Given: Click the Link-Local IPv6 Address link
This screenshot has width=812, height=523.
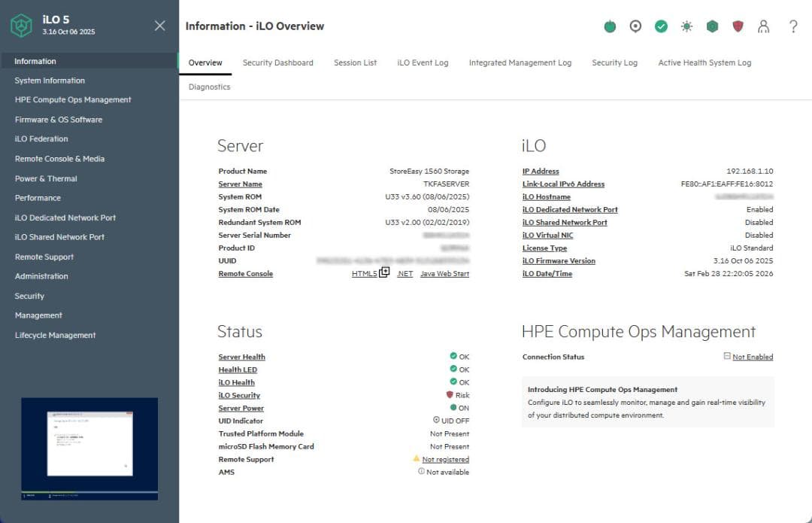Looking at the screenshot, I should 563,184.
